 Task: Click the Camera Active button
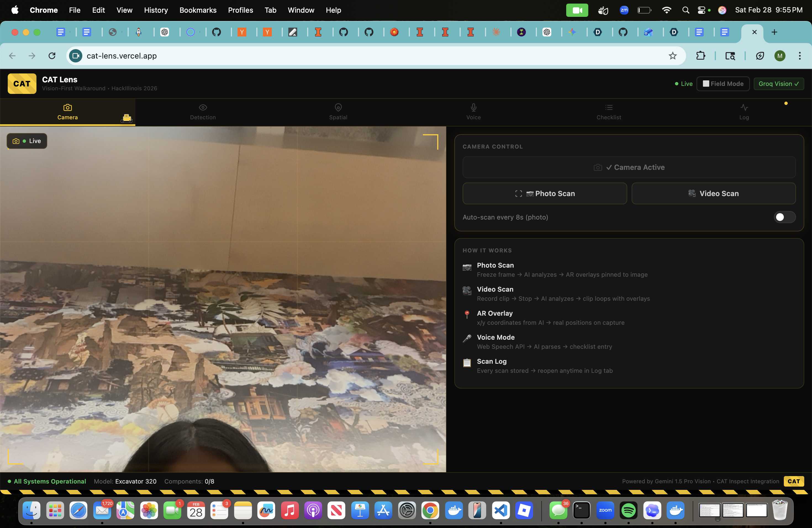629,167
